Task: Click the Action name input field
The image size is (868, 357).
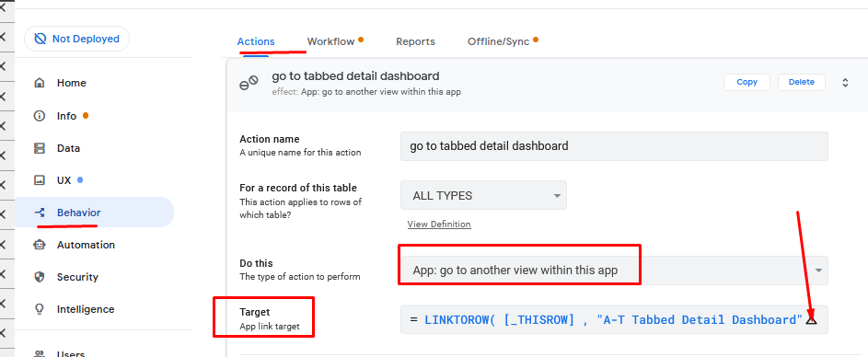Action: click(x=614, y=146)
